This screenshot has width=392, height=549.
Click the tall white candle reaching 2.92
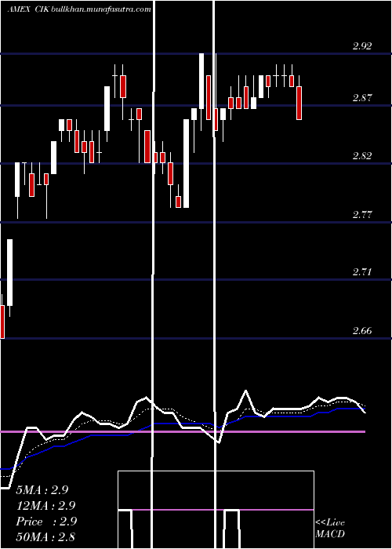tap(201, 82)
